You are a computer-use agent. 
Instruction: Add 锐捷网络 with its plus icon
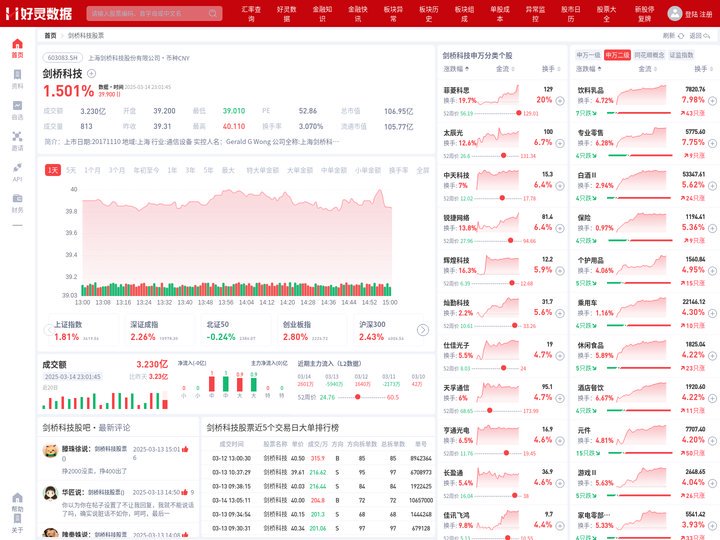tap(560, 228)
